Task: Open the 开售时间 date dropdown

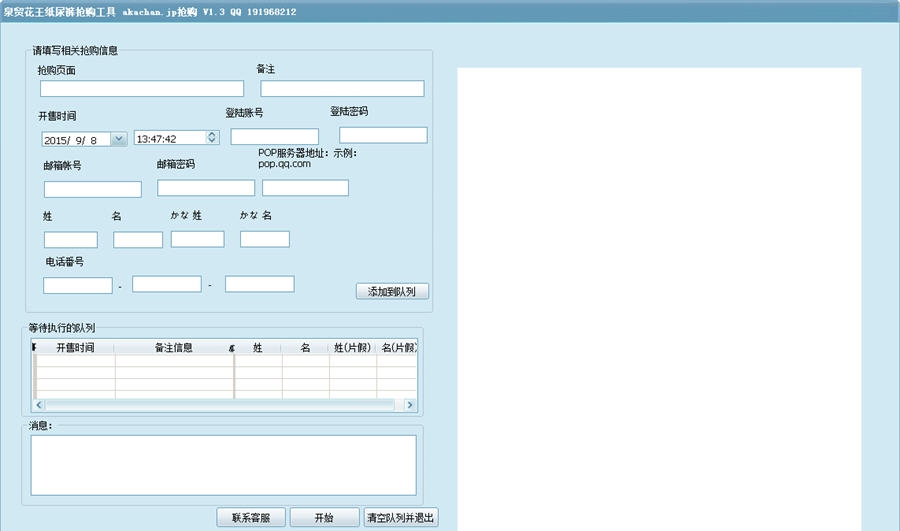Action: point(119,139)
